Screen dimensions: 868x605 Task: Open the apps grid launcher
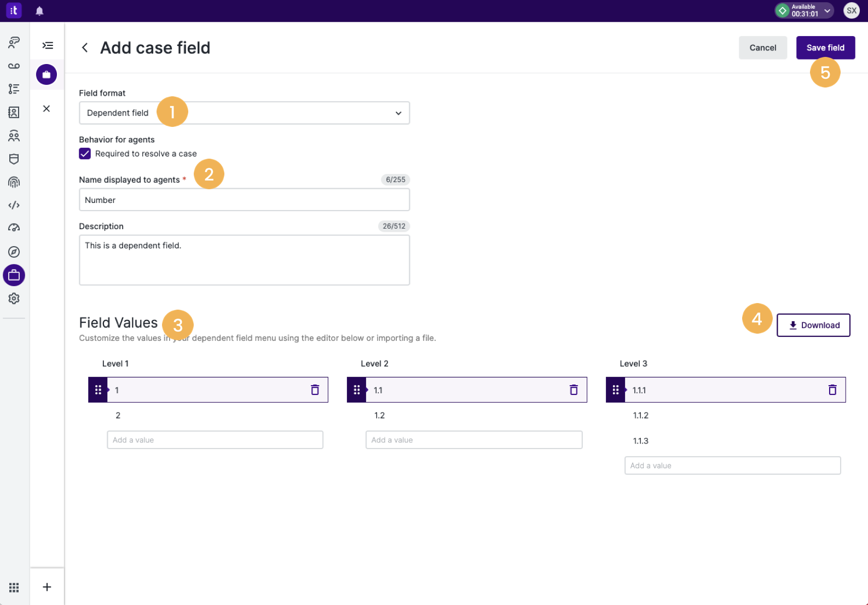(14, 587)
